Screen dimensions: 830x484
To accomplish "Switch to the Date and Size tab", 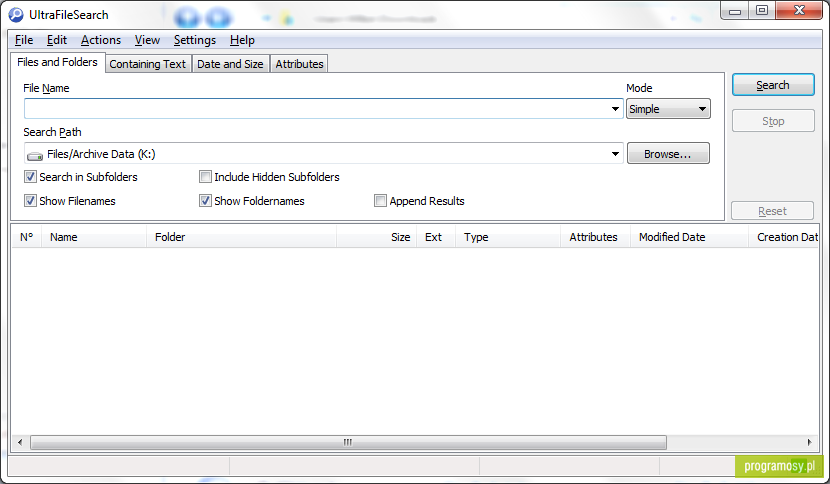I will (230, 64).
